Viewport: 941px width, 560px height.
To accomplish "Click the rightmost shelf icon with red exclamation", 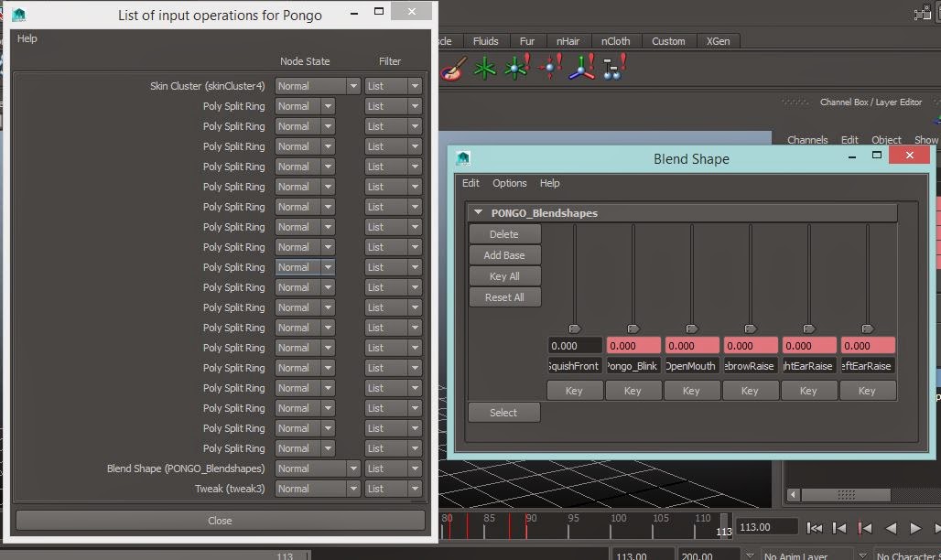I will 610,68.
